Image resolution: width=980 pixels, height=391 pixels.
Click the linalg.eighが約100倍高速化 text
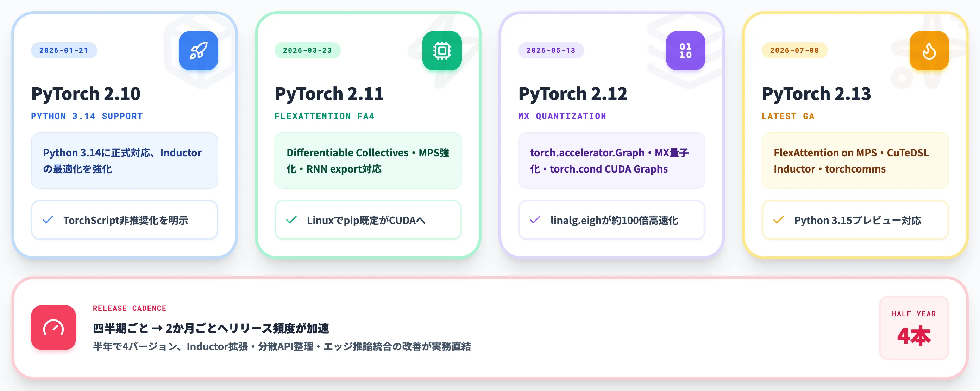pyautogui.click(x=614, y=220)
